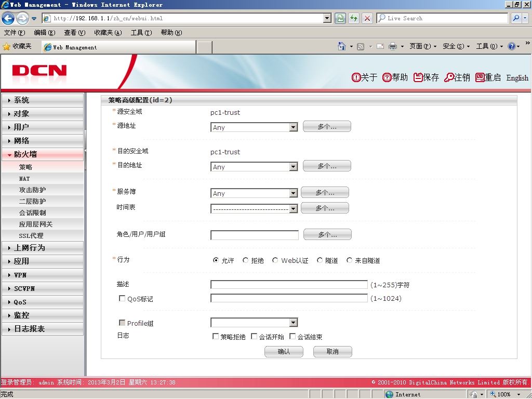532x399 pixels.
Task: Switch language via the English link
Action: click(517, 78)
